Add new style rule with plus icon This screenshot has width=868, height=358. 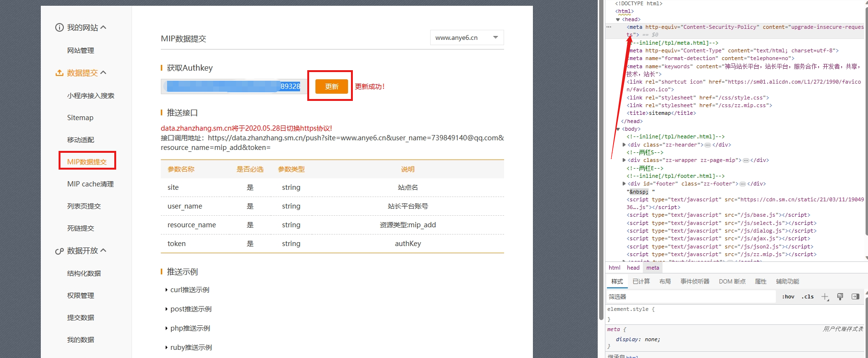click(825, 296)
